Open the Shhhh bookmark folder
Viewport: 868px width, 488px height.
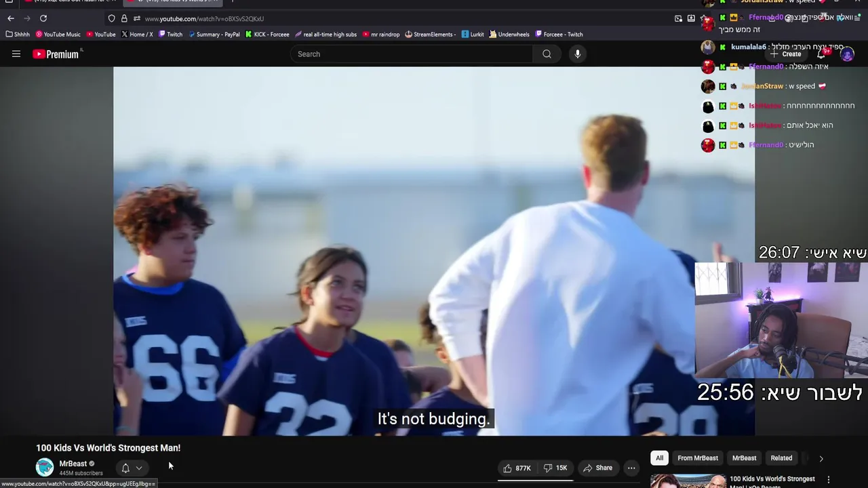tap(18, 35)
